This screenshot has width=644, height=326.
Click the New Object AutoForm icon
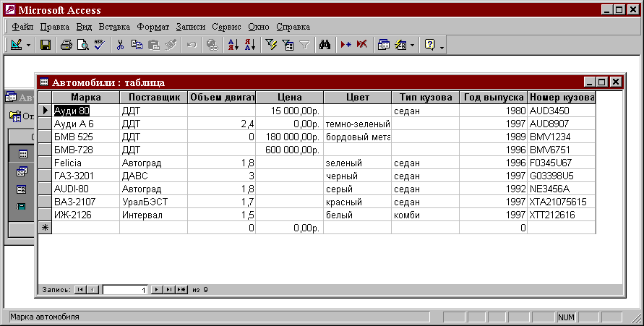[x=400, y=44]
